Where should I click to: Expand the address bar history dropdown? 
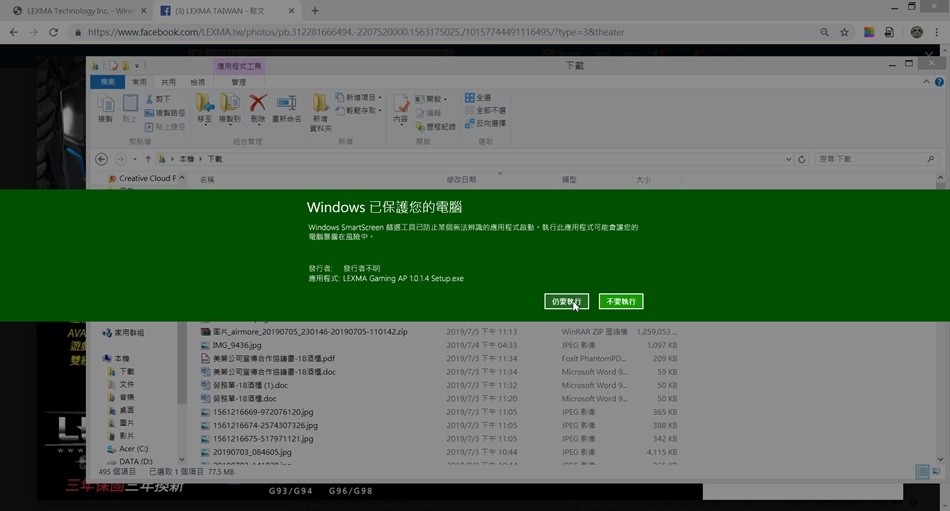[x=788, y=159]
